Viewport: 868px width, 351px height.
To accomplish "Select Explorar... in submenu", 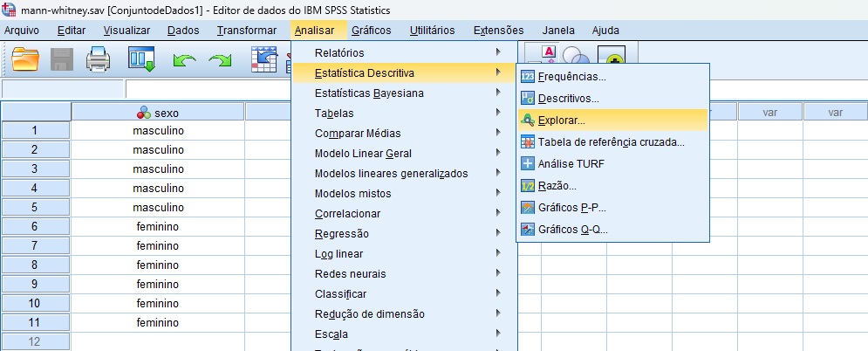I will pyautogui.click(x=612, y=120).
